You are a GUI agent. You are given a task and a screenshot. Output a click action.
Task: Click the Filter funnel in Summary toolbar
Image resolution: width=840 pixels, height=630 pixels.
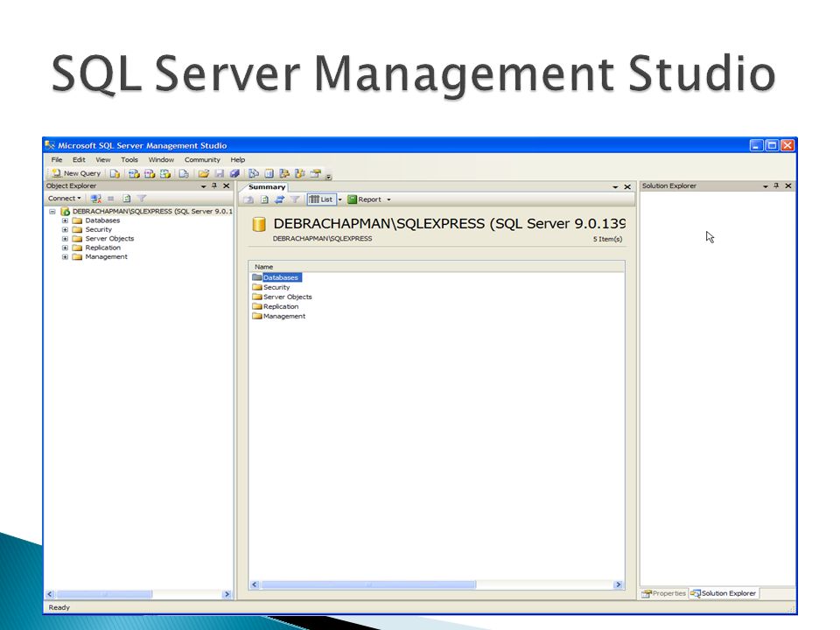coord(295,199)
